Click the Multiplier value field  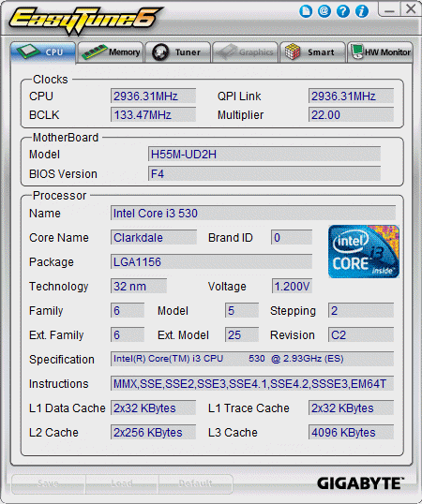pyautogui.click(x=351, y=114)
